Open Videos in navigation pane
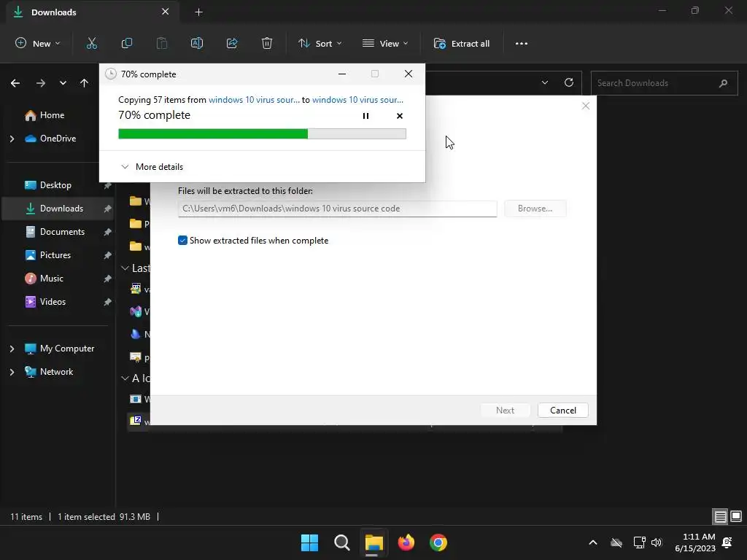This screenshot has height=560, width=747. coord(53,302)
